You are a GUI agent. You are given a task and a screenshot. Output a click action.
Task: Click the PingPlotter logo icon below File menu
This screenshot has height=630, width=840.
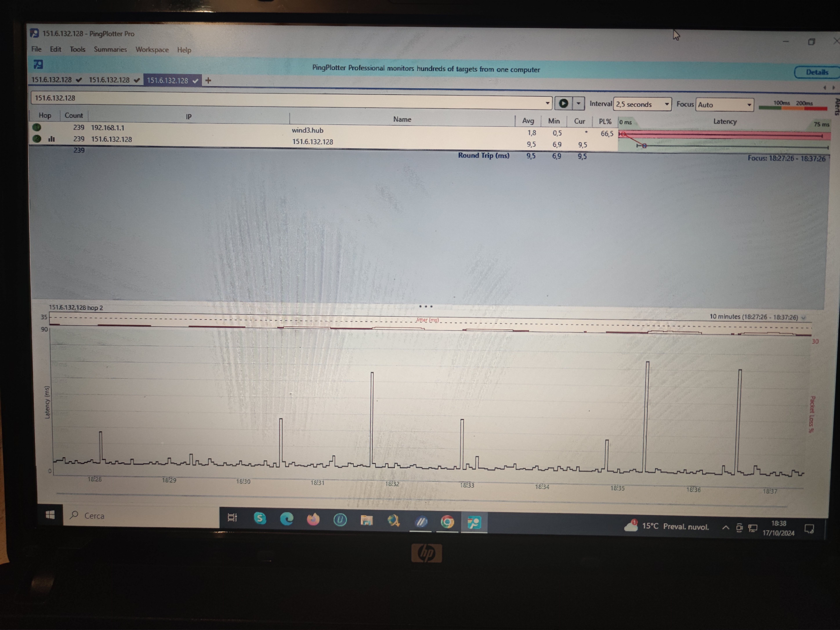coord(38,65)
